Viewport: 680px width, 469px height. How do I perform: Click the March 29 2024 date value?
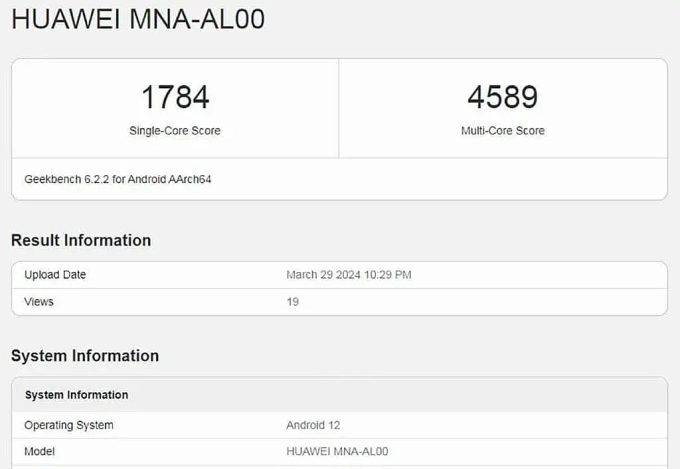click(323, 275)
